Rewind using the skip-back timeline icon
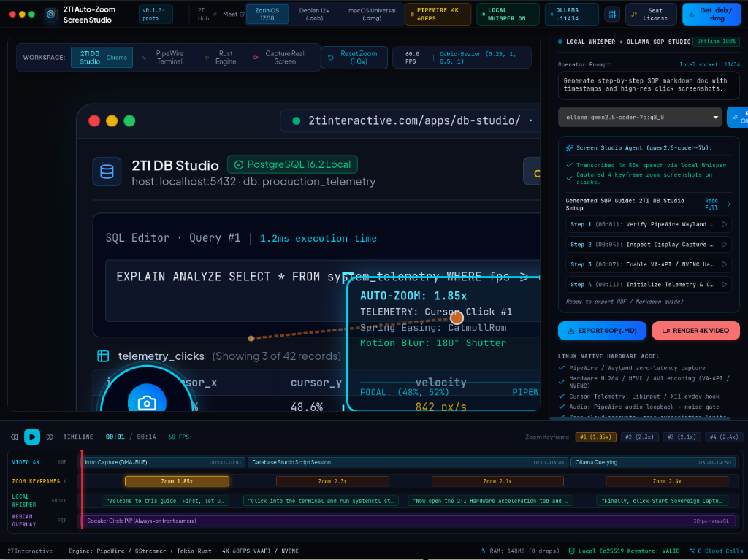This screenshot has width=748, height=560. click(15, 437)
